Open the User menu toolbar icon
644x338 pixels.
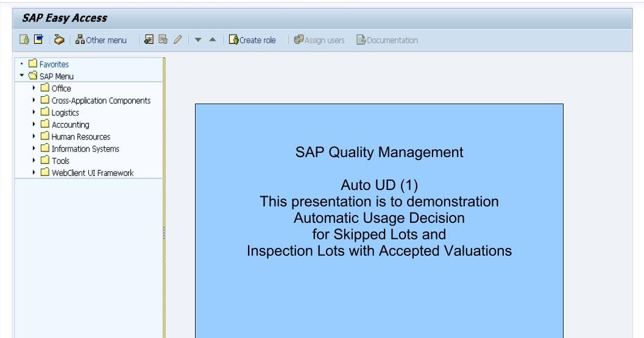point(24,40)
